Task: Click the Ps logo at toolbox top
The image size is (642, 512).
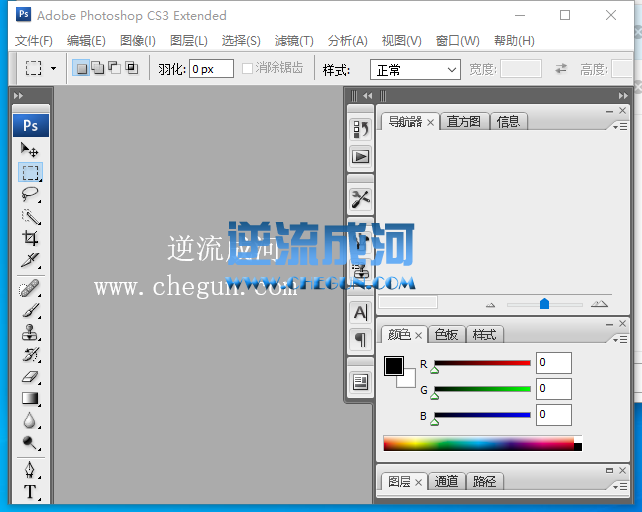Action: 31,125
